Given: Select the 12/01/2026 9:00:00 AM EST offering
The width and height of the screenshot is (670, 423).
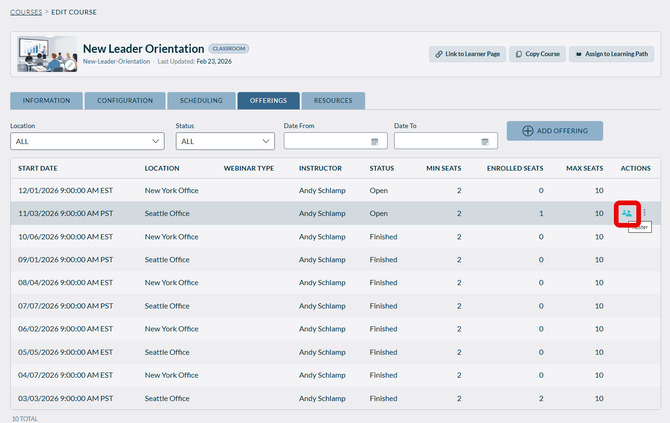Looking at the screenshot, I should tap(335, 191).
